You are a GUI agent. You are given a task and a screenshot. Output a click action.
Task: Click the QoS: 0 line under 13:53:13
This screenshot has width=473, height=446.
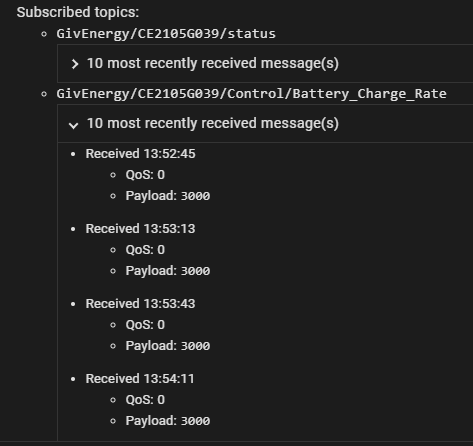(x=145, y=250)
